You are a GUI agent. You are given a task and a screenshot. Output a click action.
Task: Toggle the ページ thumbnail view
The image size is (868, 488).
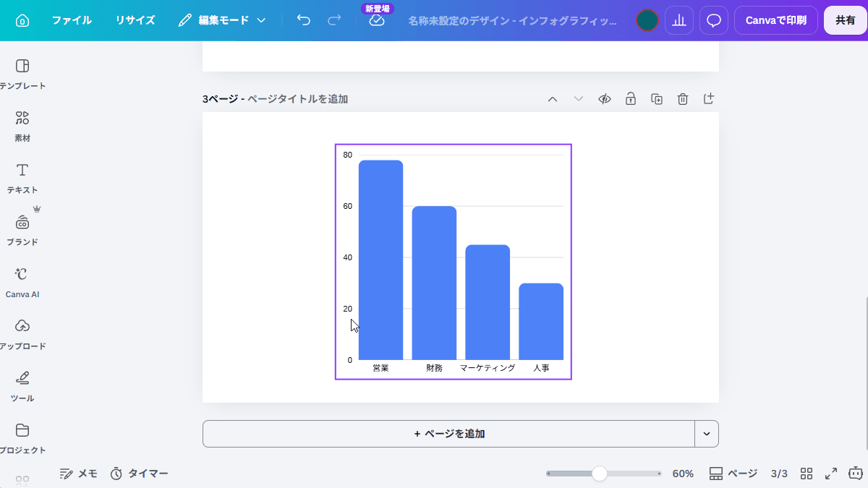click(733, 474)
